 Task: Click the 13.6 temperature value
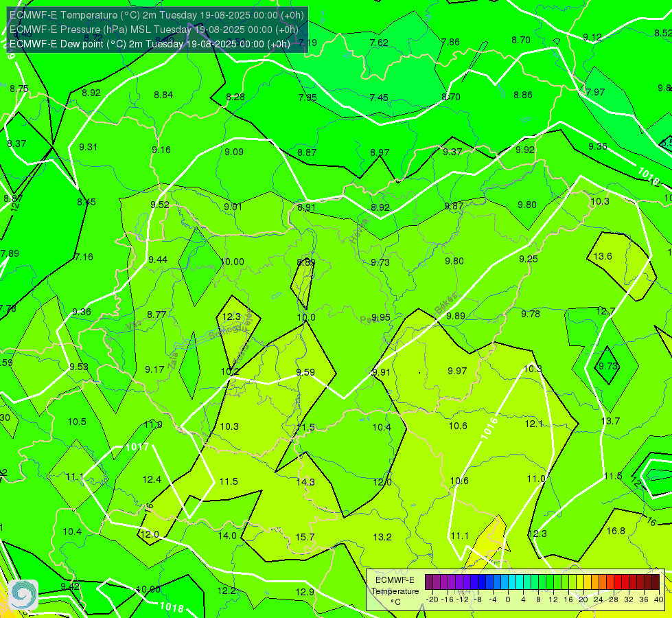point(603,256)
